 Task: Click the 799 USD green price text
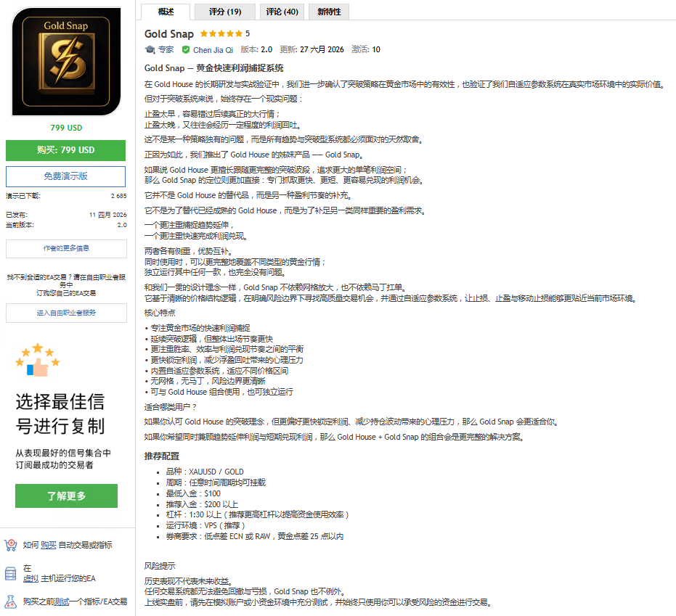coord(66,128)
